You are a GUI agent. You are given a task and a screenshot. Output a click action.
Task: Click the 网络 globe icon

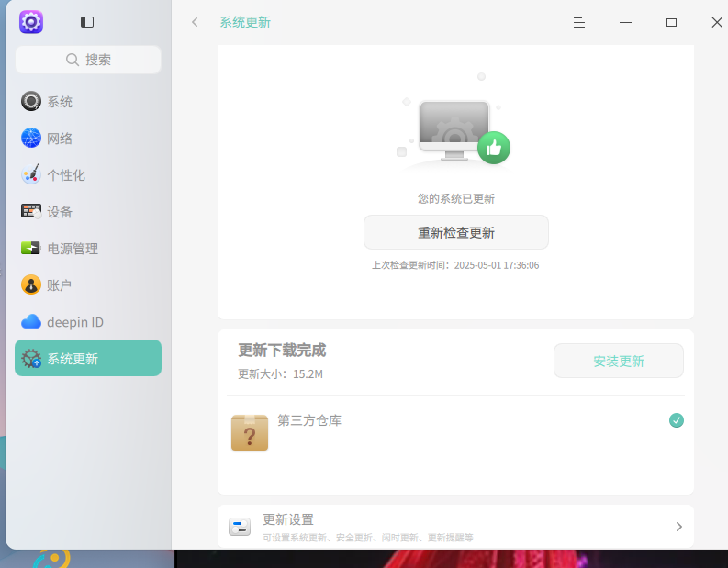(x=31, y=138)
